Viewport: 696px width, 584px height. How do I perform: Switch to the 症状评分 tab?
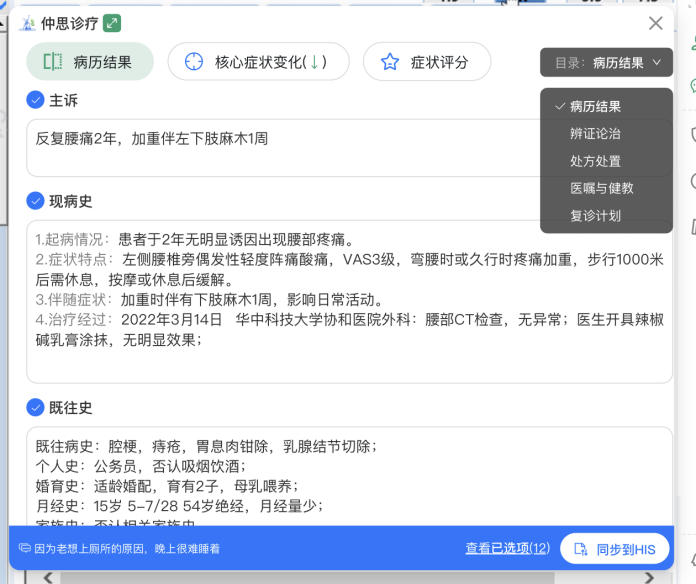[x=427, y=62]
